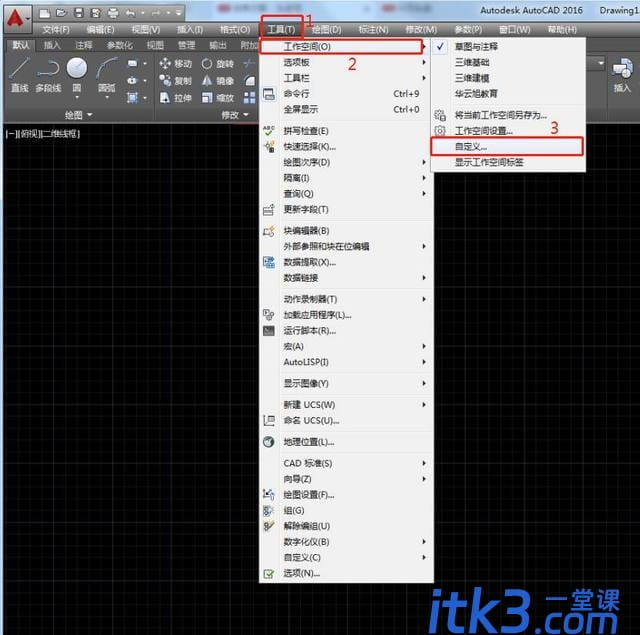Open the 格式(O) menu
640x635 pixels.
(235, 29)
